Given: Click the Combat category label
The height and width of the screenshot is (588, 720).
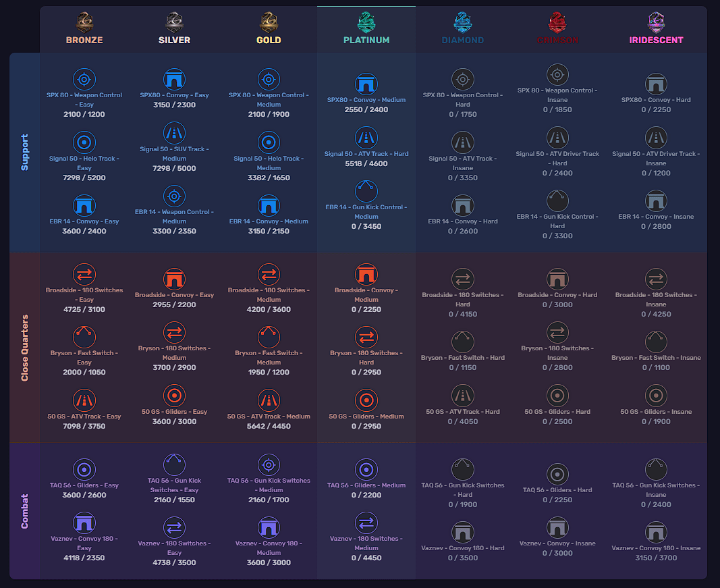Looking at the screenshot, I should click(x=25, y=510).
